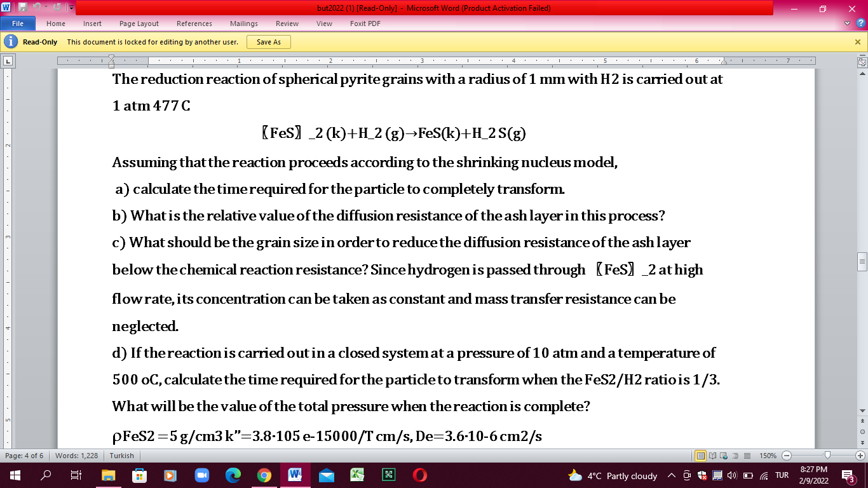The width and height of the screenshot is (868, 488).
Task: Open the File menu
Action: (x=18, y=23)
